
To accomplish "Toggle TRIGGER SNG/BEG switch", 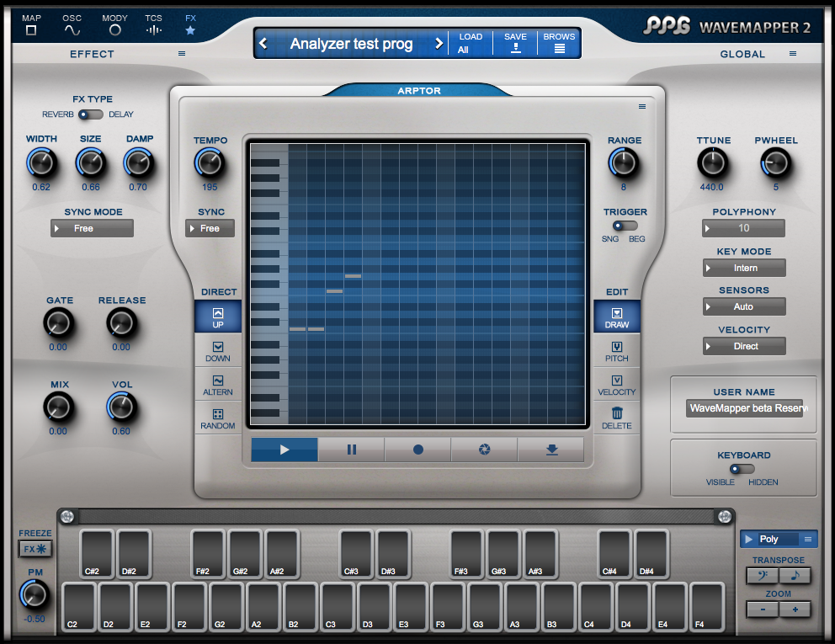I will (625, 226).
